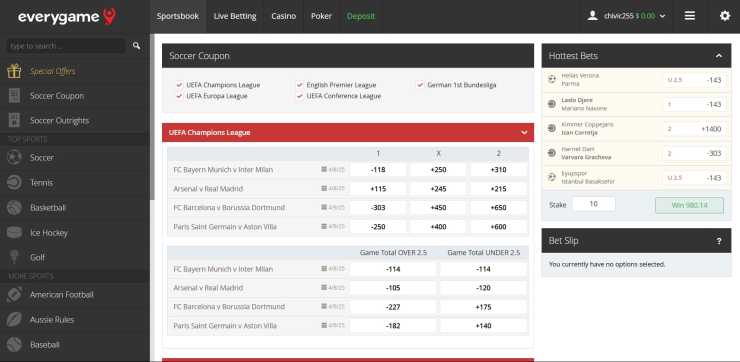Select Barcelona v Dortmund away +650 odds
Viewport: 740px width, 362px height.
pos(499,208)
